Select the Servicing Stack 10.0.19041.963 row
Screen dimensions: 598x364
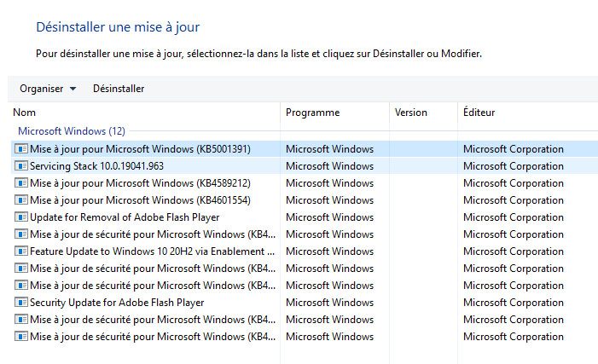coord(305,165)
